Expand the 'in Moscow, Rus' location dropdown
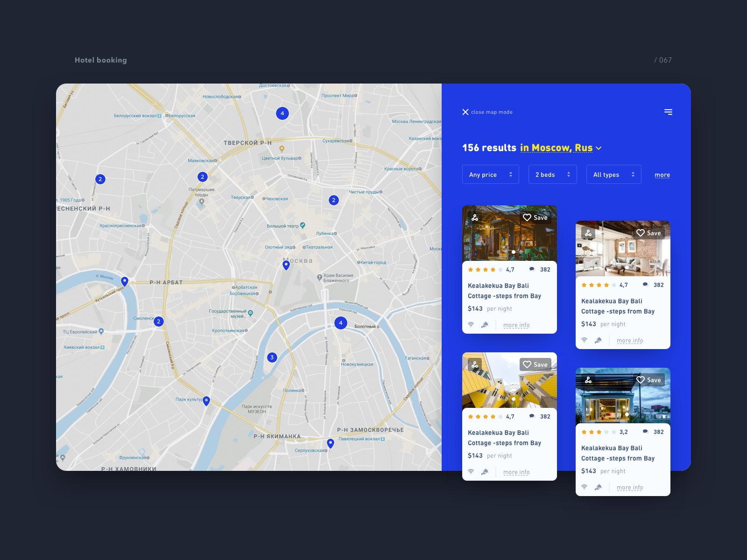Image resolution: width=747 pixels, height=560 pixels. [561, 148]
